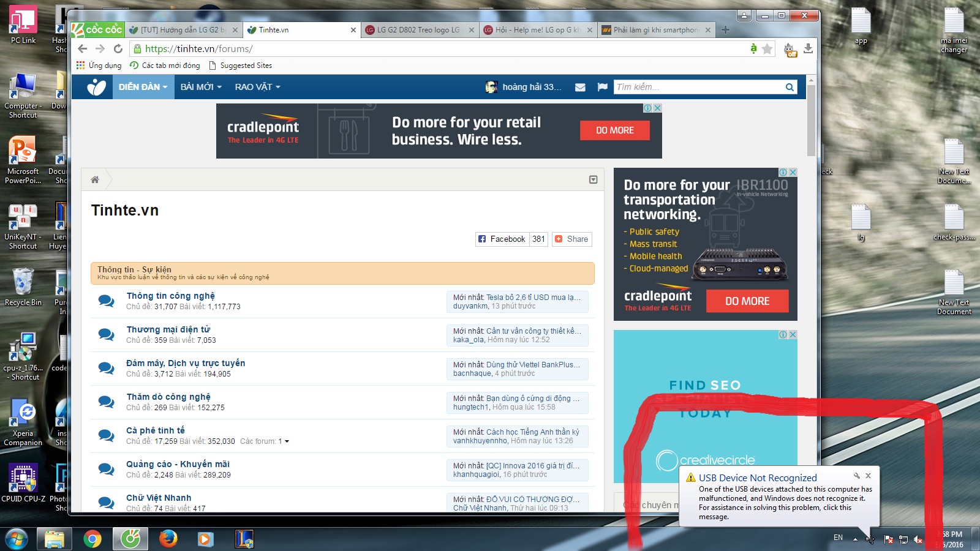
Task: Click the translate icon in address bar
Action: coord(753,48)
